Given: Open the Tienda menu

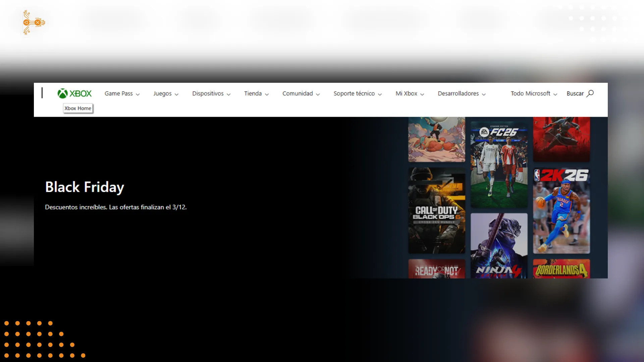Looking at the screenshot, I should tap(256, 94).
